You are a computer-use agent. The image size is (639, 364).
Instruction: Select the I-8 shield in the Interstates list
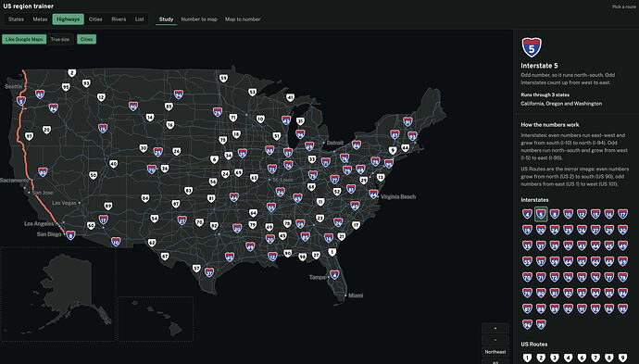pos(554,214)
